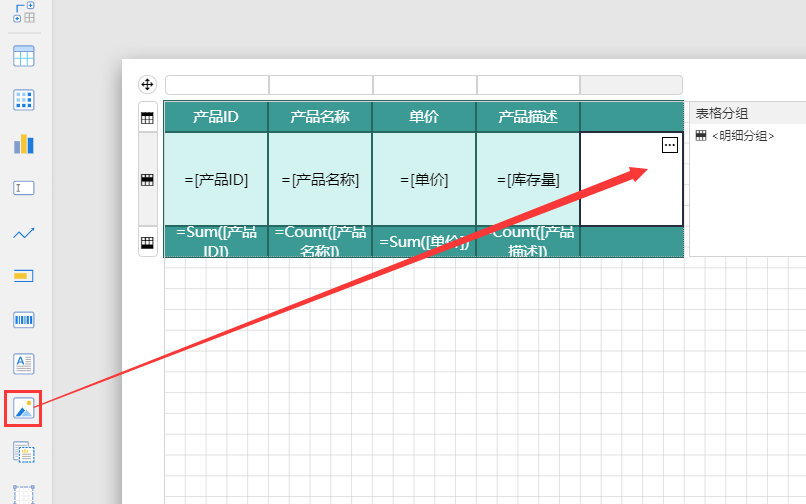Select the Image control icon
Screen dimensions: 806x504
click(24, 408)
